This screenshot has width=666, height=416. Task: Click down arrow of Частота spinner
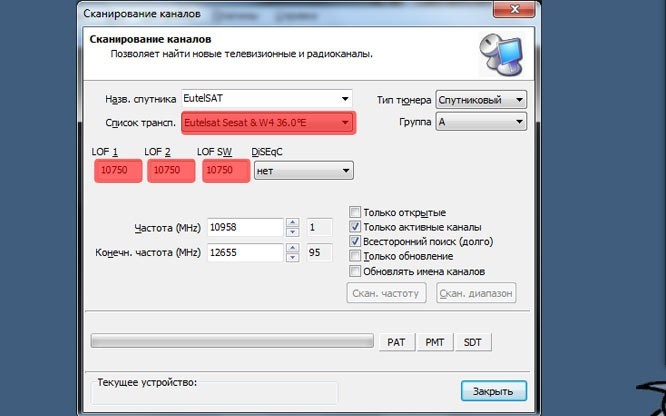(x=291, y=232)
